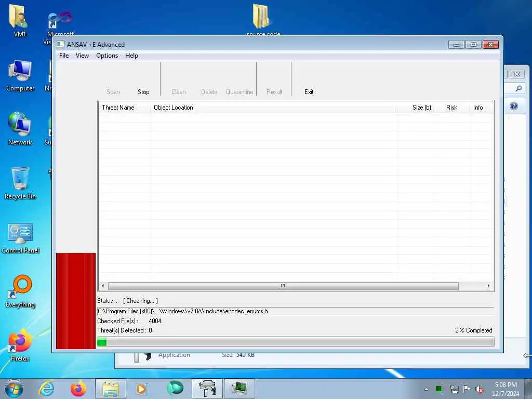Screen dimensions: 532x399
Task: Click the disabled Delete toolbar button
Action: 209,92
